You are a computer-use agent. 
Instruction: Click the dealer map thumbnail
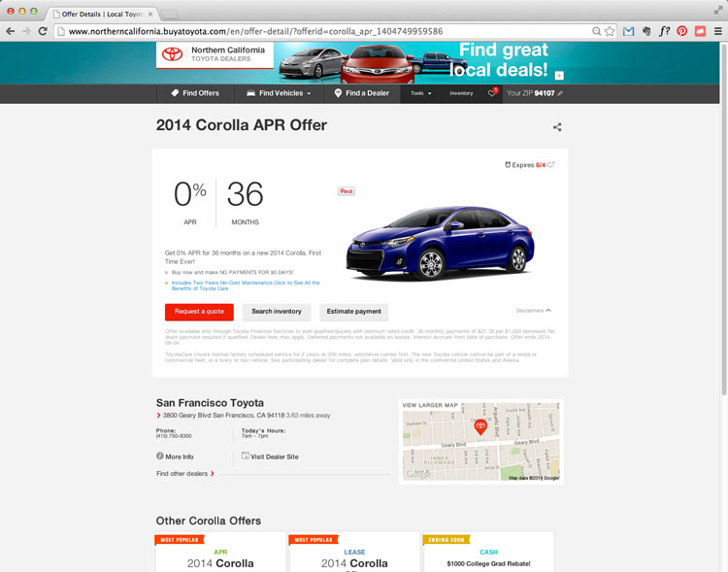click(481, 442)
